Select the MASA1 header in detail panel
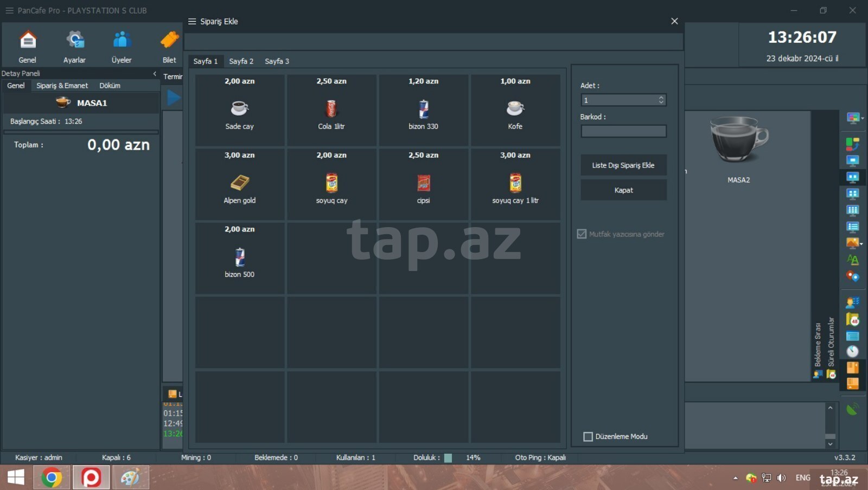The height and width of the screenshot is (490, 868). tap(81, 103)
